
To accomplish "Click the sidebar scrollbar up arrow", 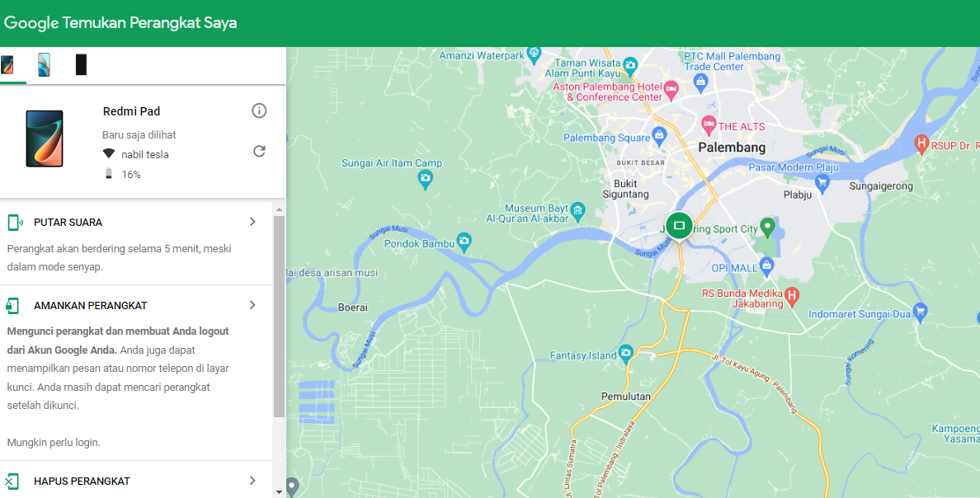I will [280, 210].
